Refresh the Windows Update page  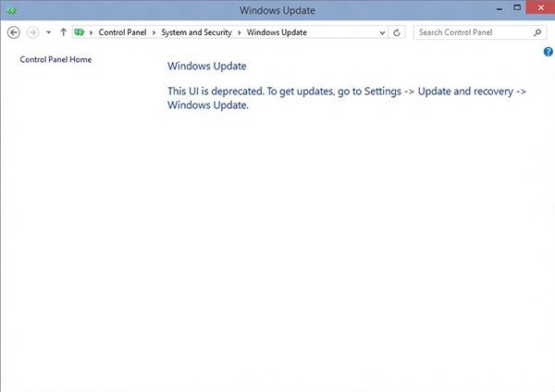tap(397, 32)
